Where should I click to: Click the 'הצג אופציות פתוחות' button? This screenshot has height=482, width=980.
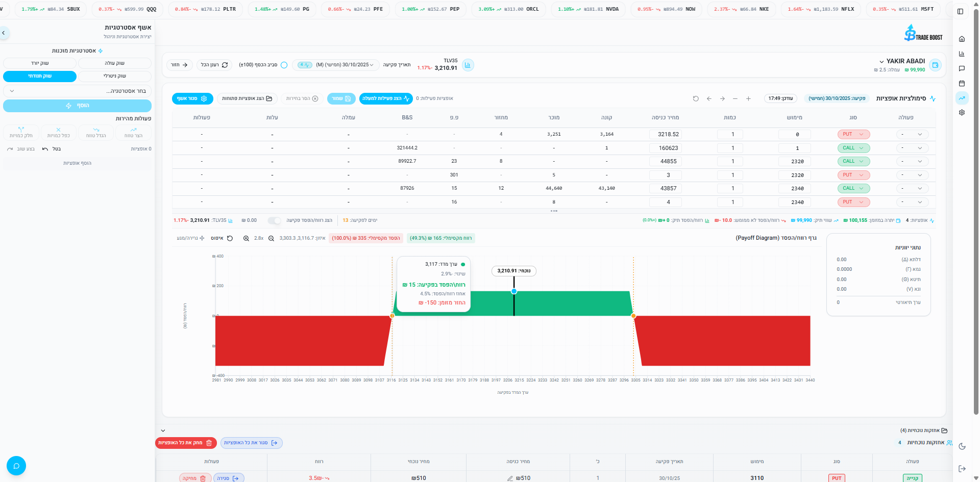coord(247,98)
